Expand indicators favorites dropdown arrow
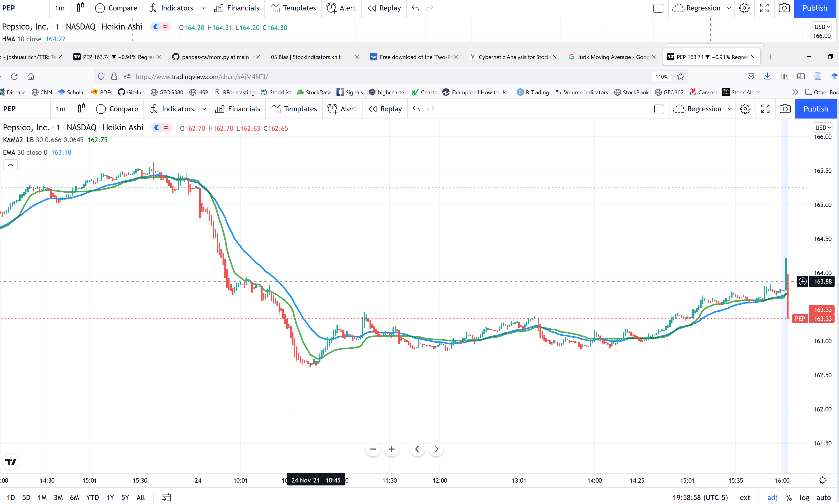 (204, 109)
